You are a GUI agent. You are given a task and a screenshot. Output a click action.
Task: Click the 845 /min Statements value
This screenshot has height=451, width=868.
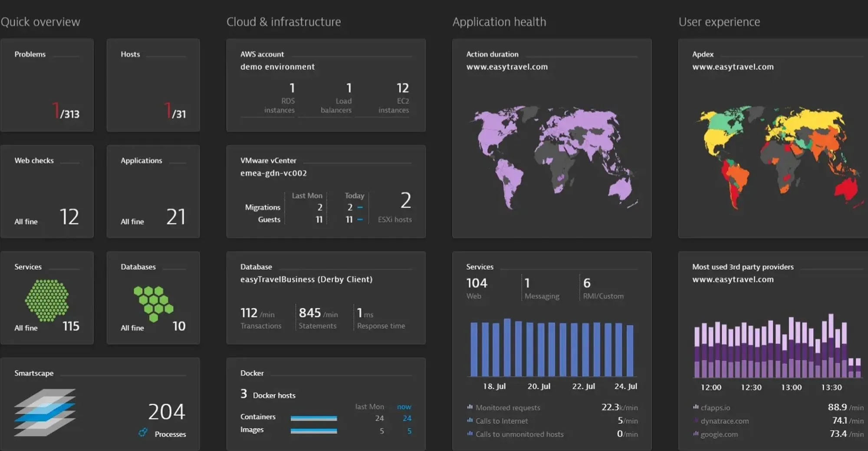point(318,313)
